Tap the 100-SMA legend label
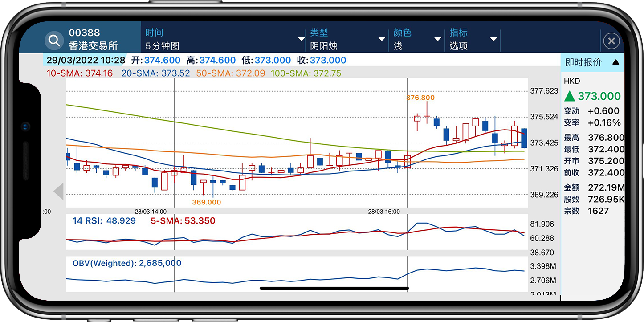Screen dimensions: 644x322 [x=306, y=73]
